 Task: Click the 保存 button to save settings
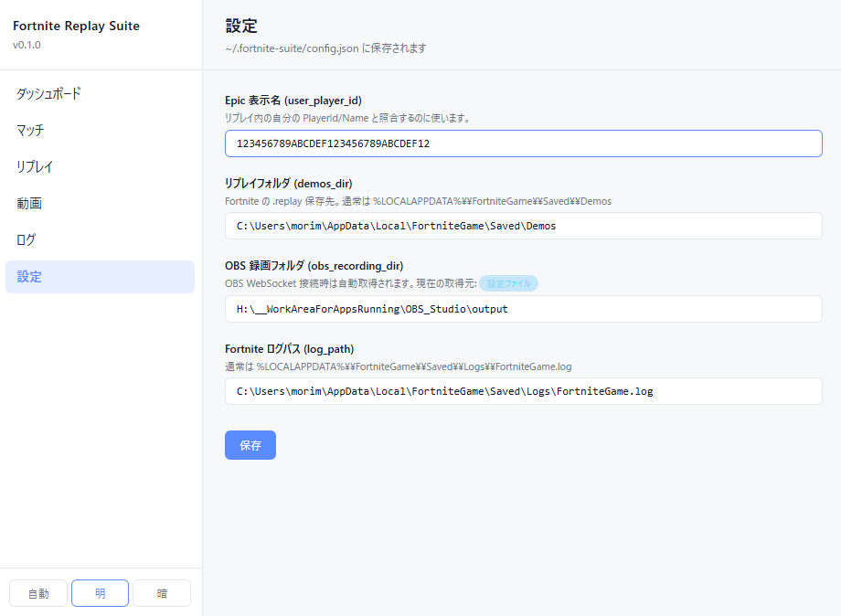(250, 445)
